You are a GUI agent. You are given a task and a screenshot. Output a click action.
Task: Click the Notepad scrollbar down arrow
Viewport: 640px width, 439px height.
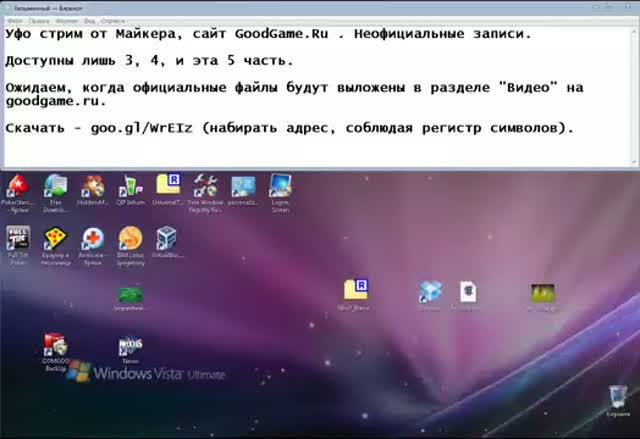[635, 162]
